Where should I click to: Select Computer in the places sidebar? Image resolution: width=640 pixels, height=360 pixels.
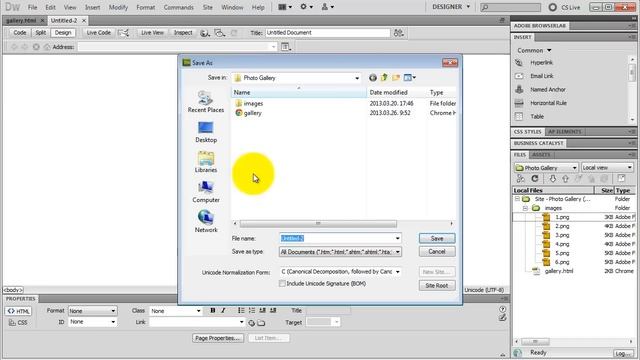[206, 192]
